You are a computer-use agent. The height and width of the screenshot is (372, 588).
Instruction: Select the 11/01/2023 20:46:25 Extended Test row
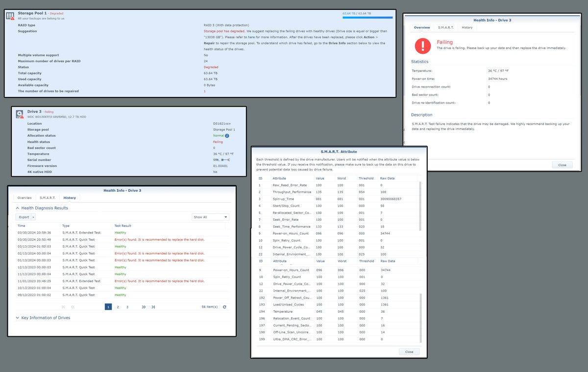click(x=122, y=281)
